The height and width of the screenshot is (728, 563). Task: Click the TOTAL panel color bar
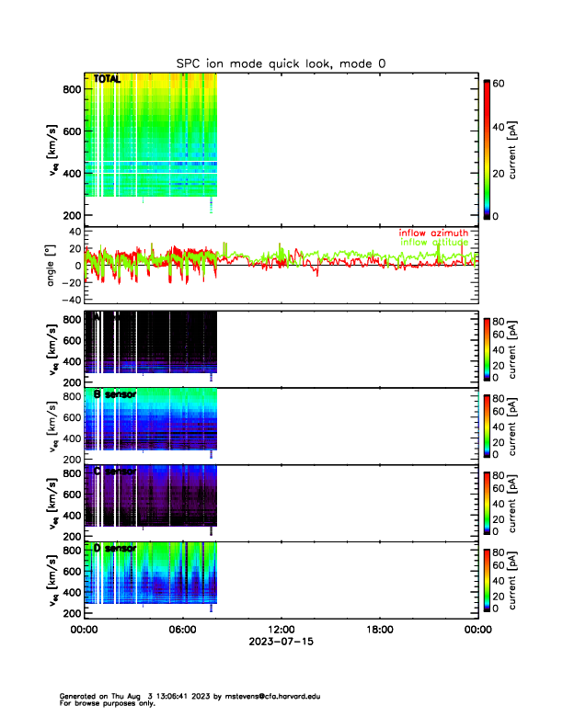pos(488,149)
